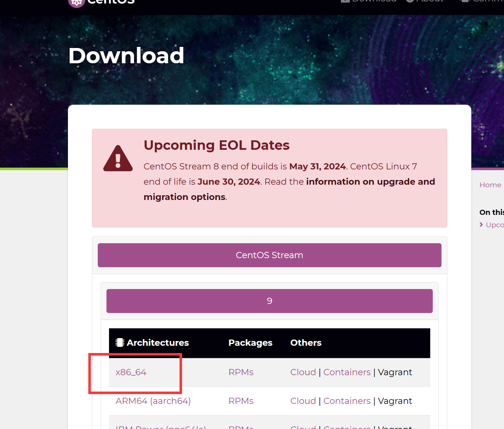Go to Home in the breadcrumb
Viewport: 504px width, 429px height.
(x=490, y=185)
